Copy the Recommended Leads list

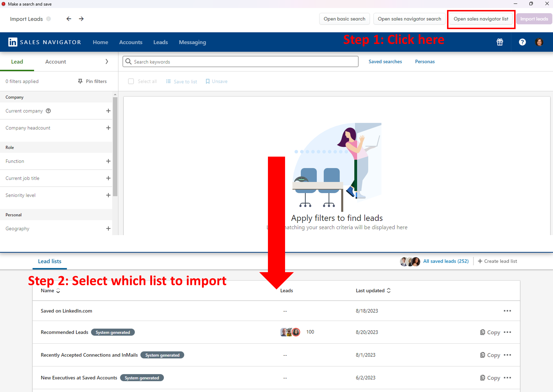[490, 332]
